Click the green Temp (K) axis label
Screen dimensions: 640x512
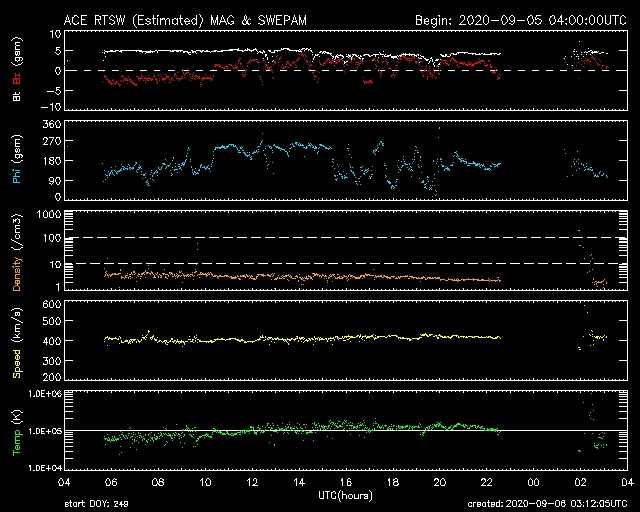click(x=17, y=431)
